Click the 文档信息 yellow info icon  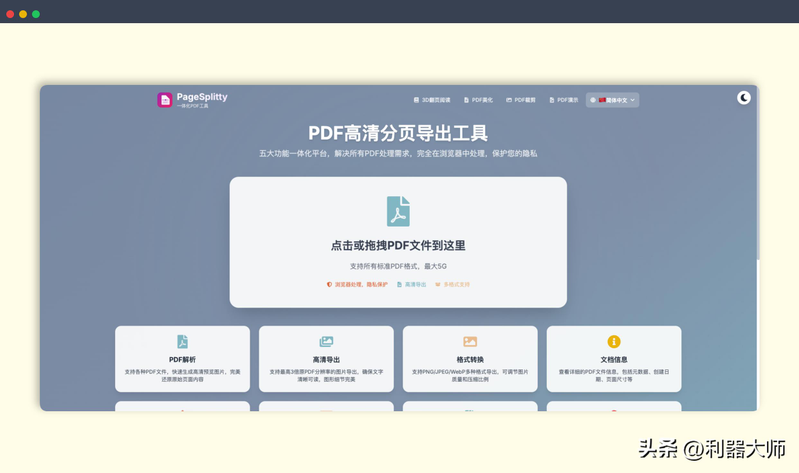614,341
